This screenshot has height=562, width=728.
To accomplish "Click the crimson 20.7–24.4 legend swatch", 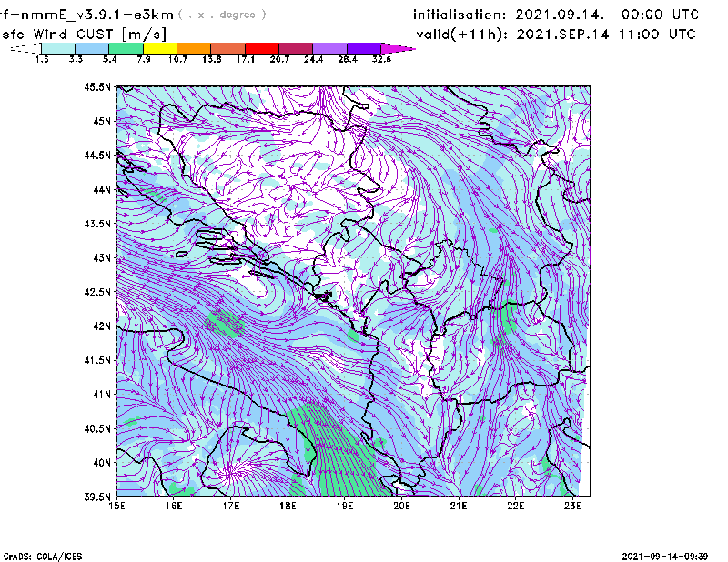I will pos(296,48).
